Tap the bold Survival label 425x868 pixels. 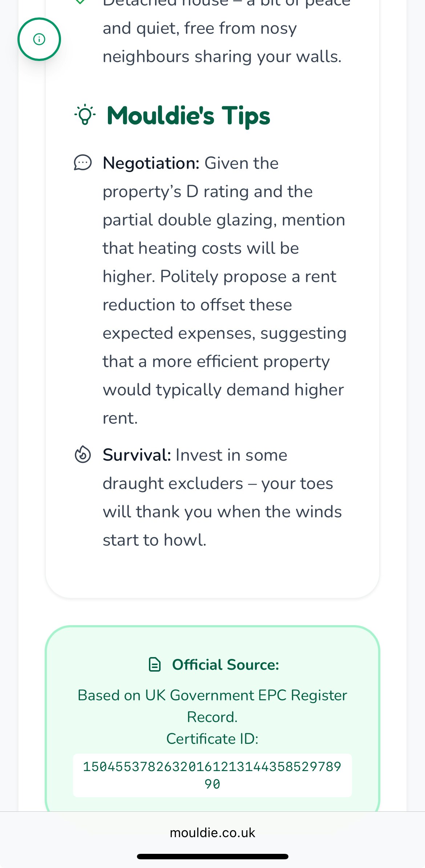137,455
